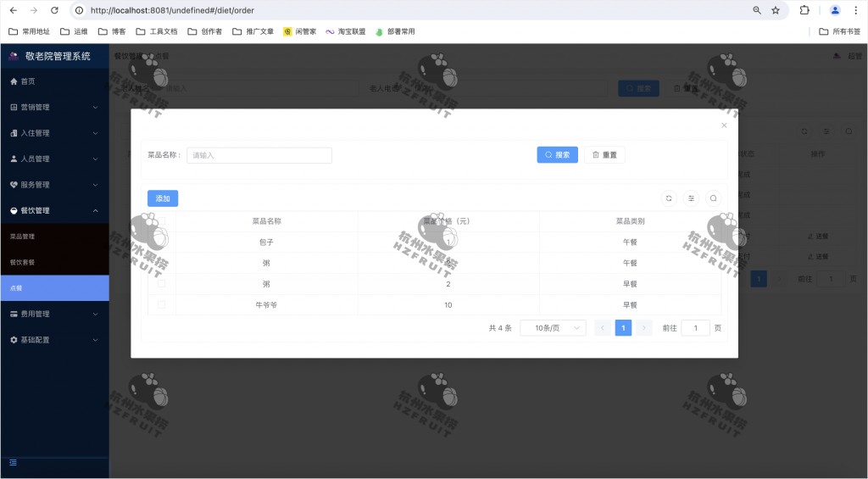Open the 闲管家 bookmark
The height and width of the screenshot is (479, 868).
coord(299,31)
